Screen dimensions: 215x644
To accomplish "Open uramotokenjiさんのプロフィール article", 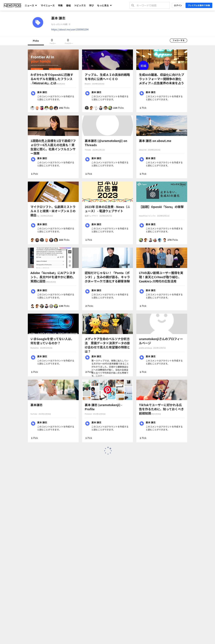I will (x=161, y=341).
